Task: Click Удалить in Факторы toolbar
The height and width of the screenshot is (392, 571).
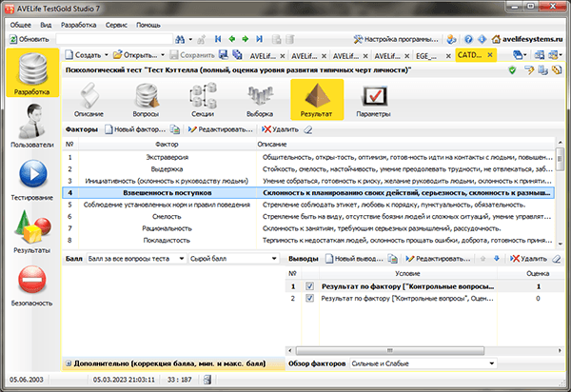Action: tap(281, 129)
